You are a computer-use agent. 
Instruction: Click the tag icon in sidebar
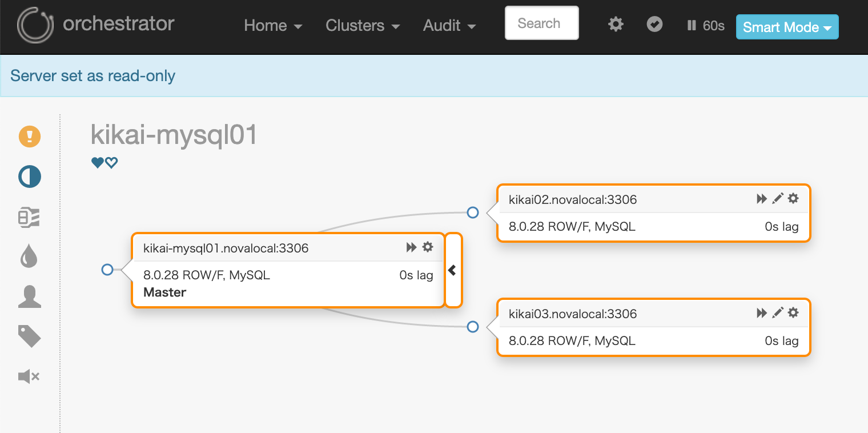tap(30, 336)
